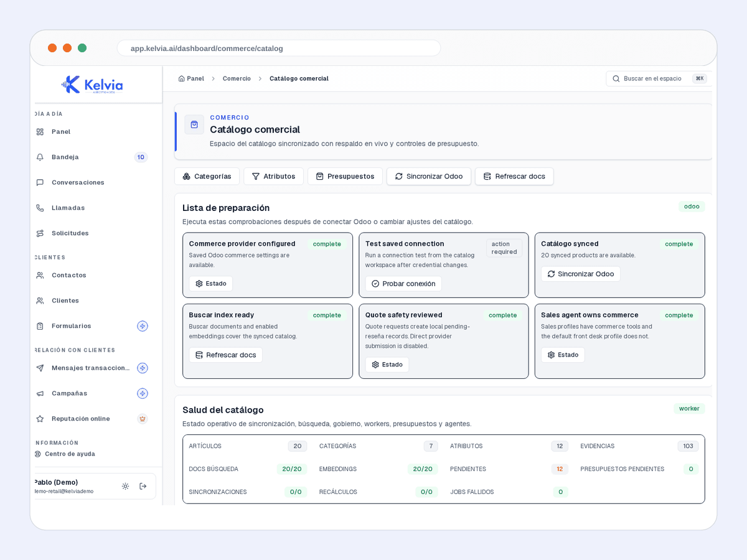747x560 pixels.
Task: Click the lightning badge next to Formularios
Action: click(143, 326)
